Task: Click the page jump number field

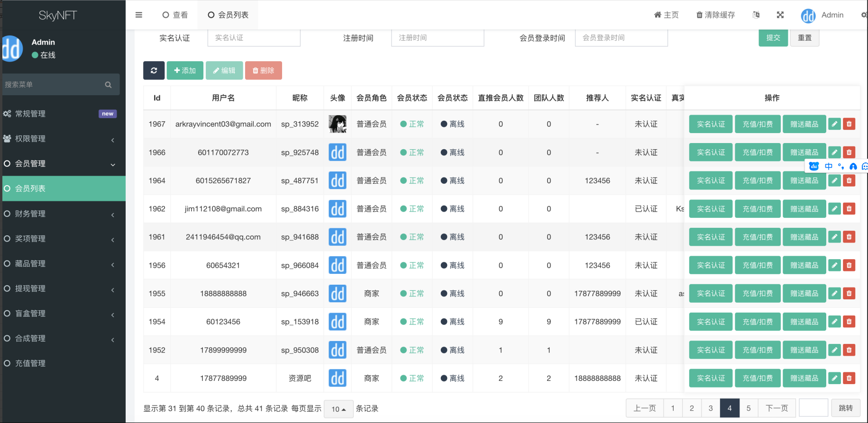Action: coord(813,408)
